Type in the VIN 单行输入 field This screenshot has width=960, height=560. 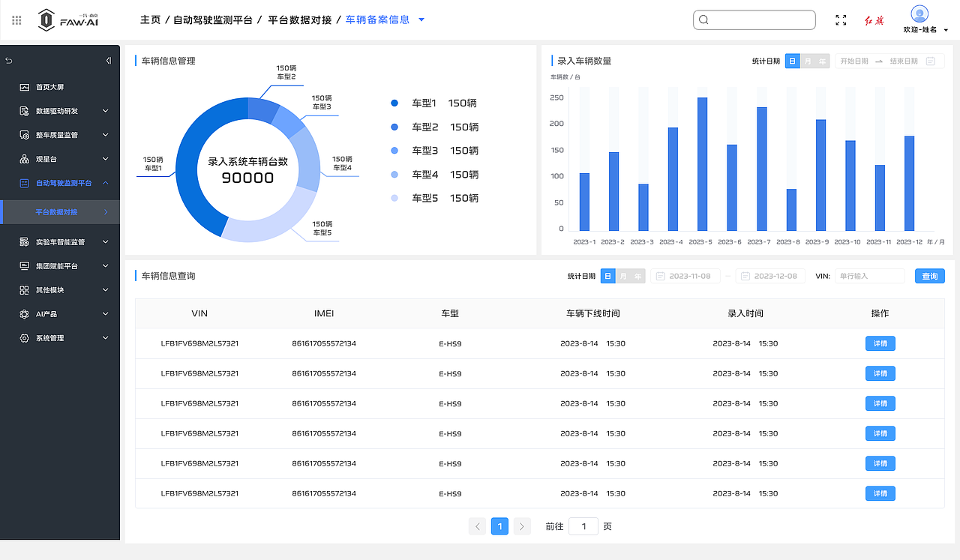click(869, 275)
